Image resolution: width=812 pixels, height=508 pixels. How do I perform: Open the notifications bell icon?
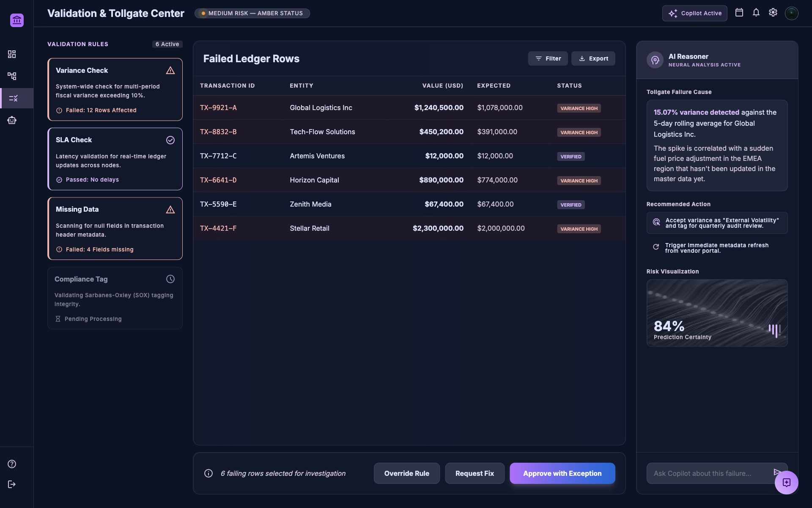click(x=756, y=13)
